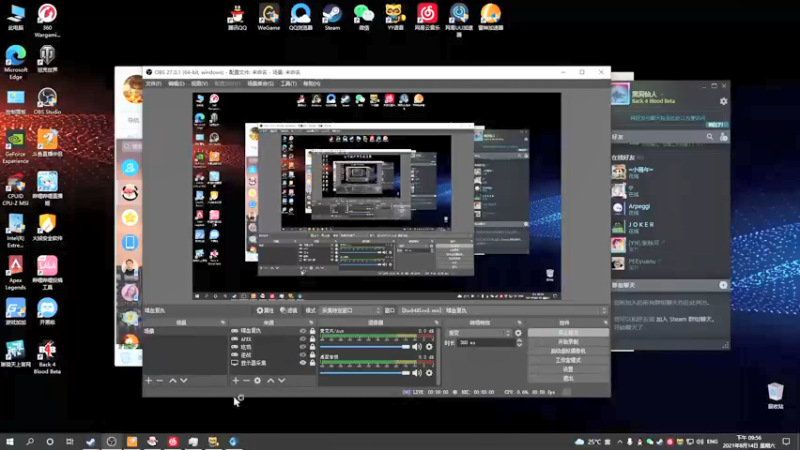Open source properties gear below sources list
800x450 pixels.
258,381
